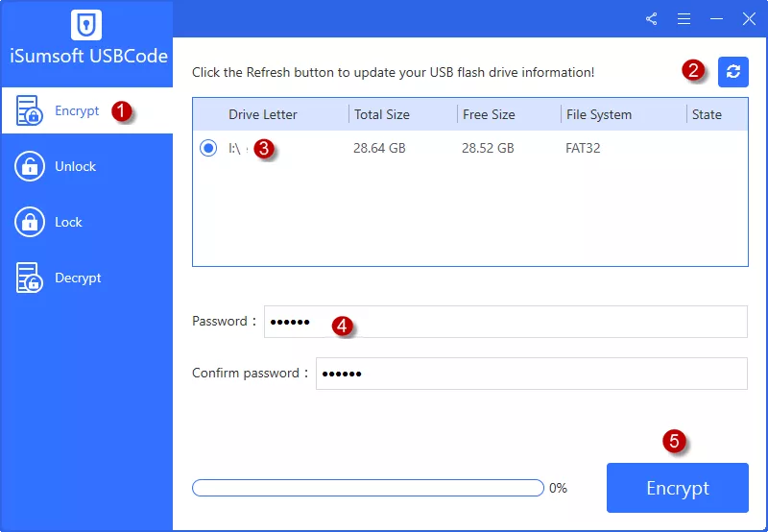Focus the Password input field
The height and width of the screenshot is (532, 768).
pos(506,322)
